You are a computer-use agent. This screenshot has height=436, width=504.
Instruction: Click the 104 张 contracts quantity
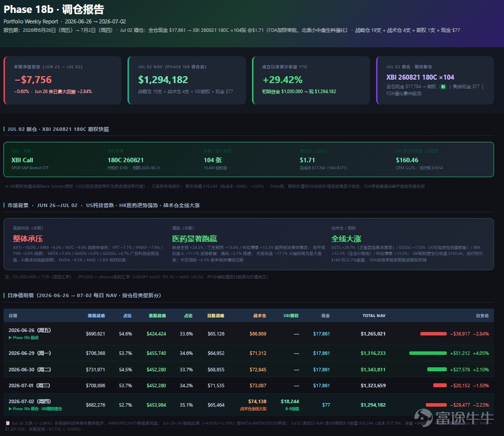(x=213, y=160)
